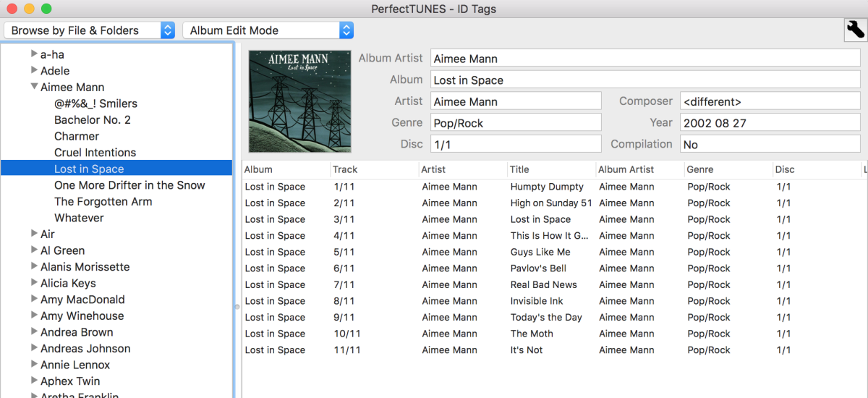Click the Album Artist text field
Viewport: 868px width, 398px height.
(644, 59)
